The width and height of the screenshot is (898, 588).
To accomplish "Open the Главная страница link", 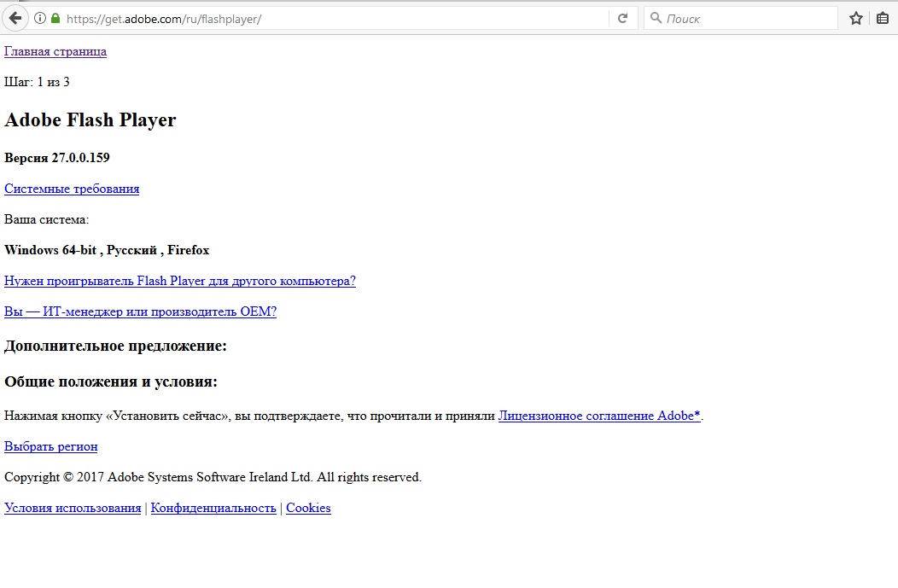I will click(55, 51).
